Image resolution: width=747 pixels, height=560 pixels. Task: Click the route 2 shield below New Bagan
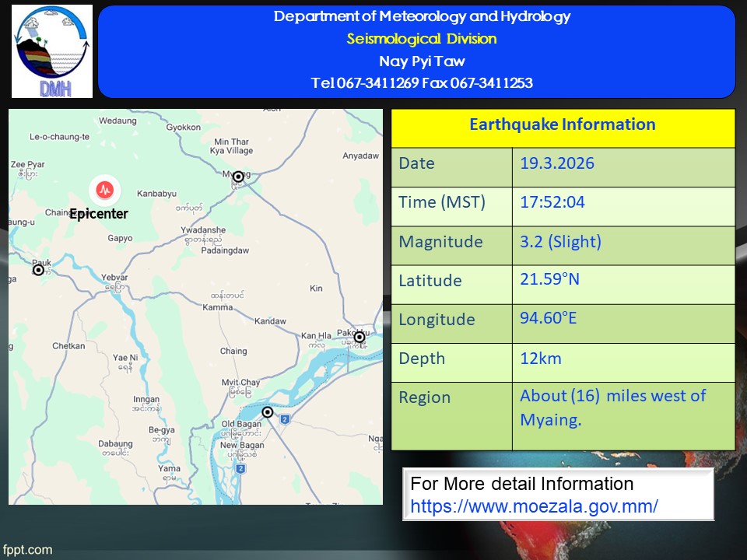240,469
